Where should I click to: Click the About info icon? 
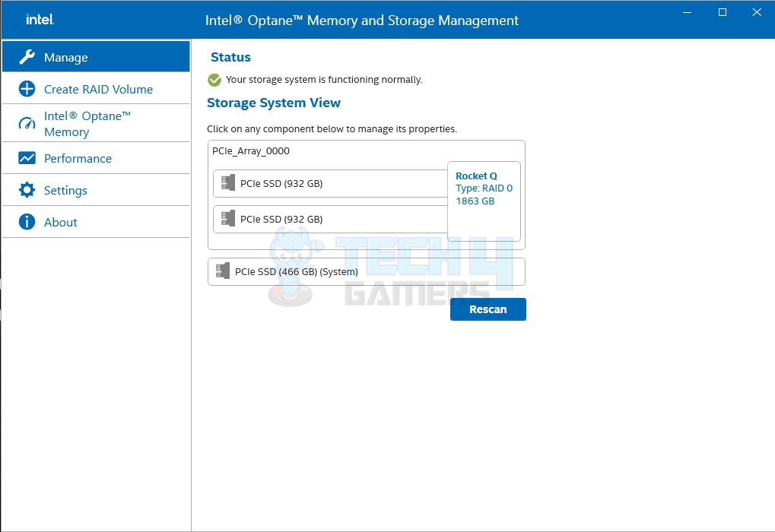coord(27,222)
